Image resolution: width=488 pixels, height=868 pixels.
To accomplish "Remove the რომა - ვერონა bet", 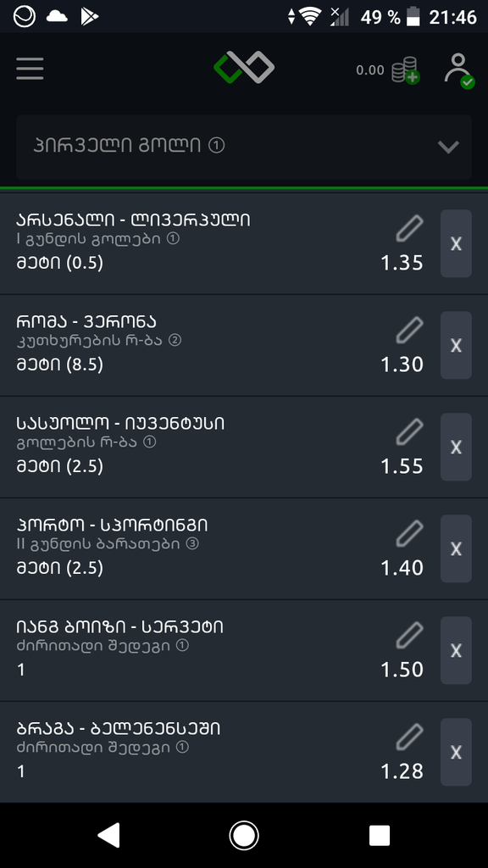I will (x=456, y=346).
